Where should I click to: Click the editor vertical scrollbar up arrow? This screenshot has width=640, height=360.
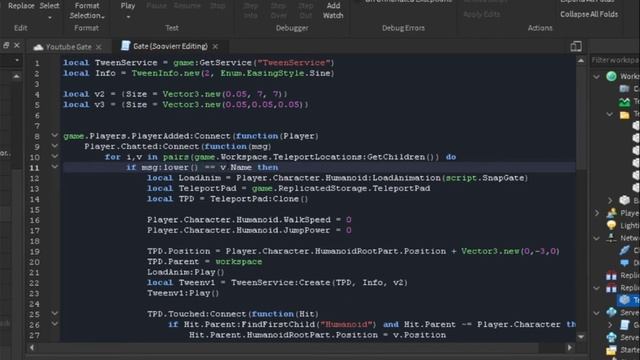click(x=581, y=60)
